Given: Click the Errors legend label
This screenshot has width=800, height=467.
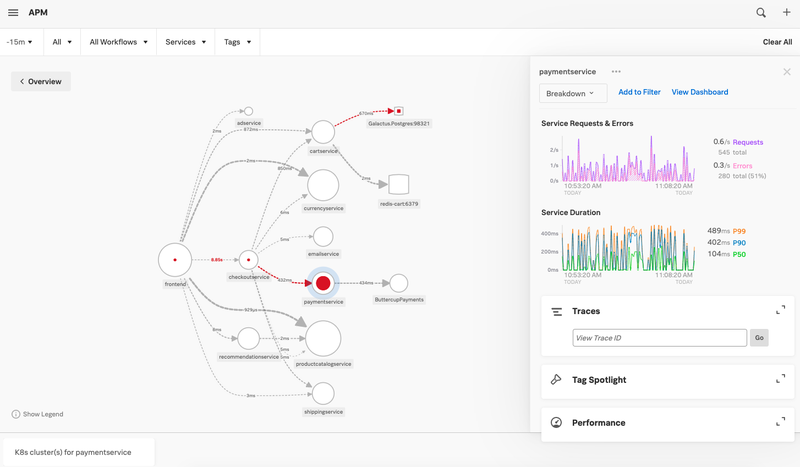Looking at the screenshot, I should [742, 166].
